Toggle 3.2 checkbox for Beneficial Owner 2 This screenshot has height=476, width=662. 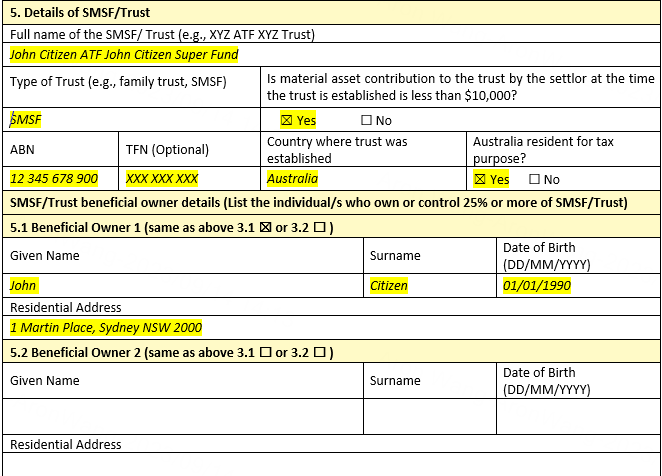pos(320,352)
